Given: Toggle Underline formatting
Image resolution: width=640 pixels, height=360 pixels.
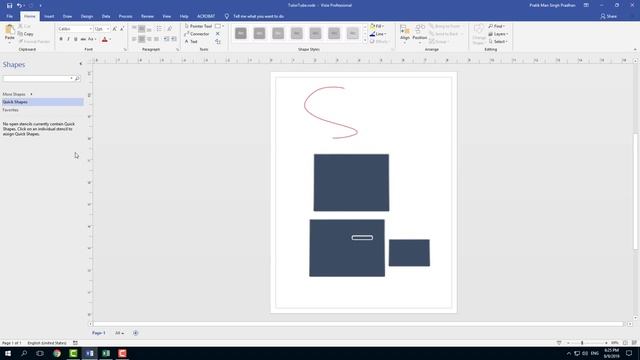Looking at the screenshot, I should (76, 39).
